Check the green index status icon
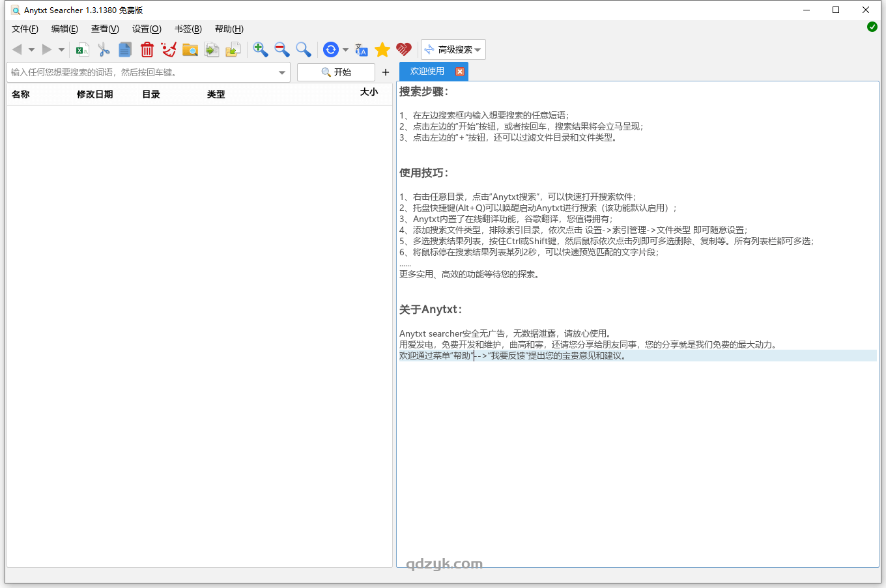 (872, 27)
